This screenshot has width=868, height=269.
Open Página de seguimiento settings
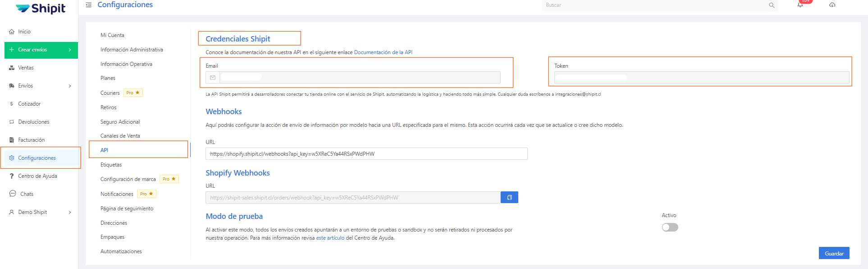(x=127, y=209)
